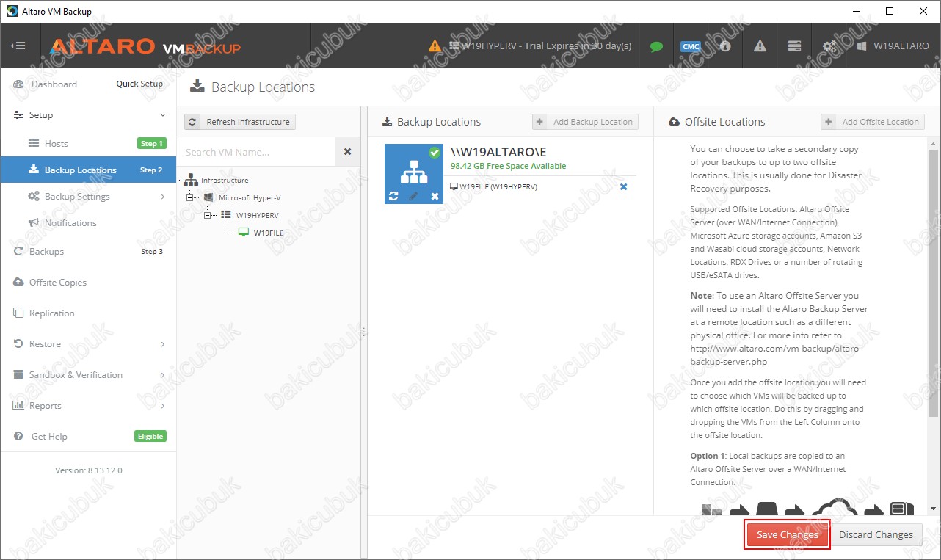Click Quick Setup link in sidebar

(x=139, y=84)
